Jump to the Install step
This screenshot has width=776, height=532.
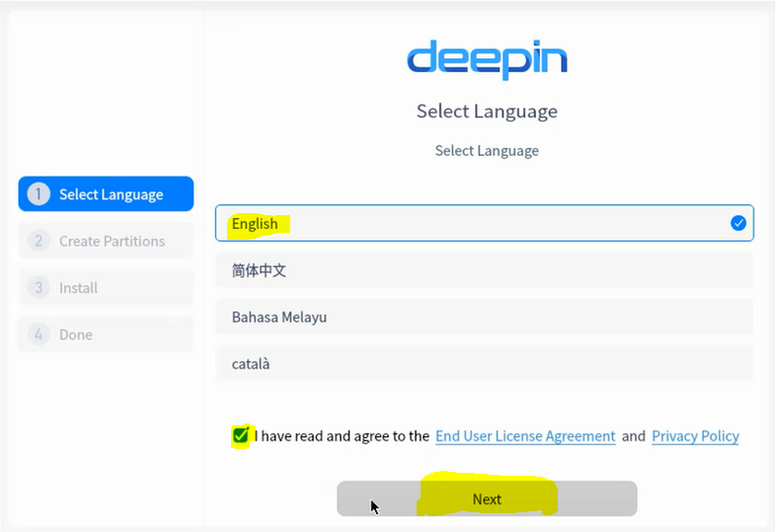point(106,287)
